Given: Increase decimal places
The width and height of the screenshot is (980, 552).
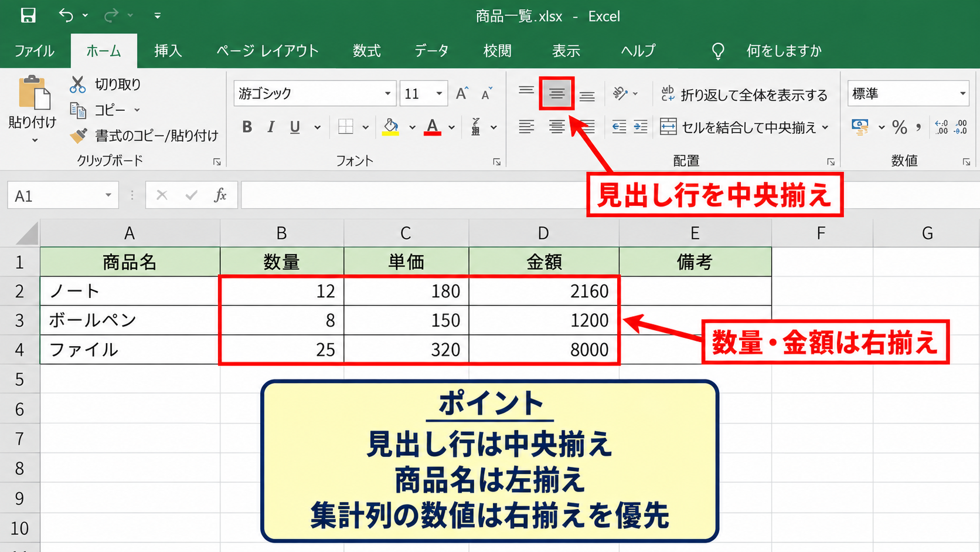Looking at the screenshot, I should (x=941, y=127).
